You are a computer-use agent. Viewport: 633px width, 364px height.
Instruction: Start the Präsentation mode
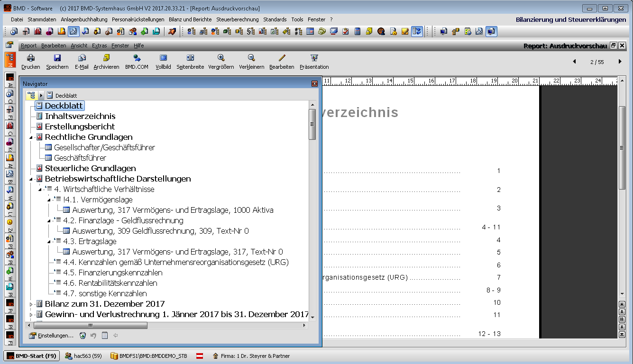[314, 58]
